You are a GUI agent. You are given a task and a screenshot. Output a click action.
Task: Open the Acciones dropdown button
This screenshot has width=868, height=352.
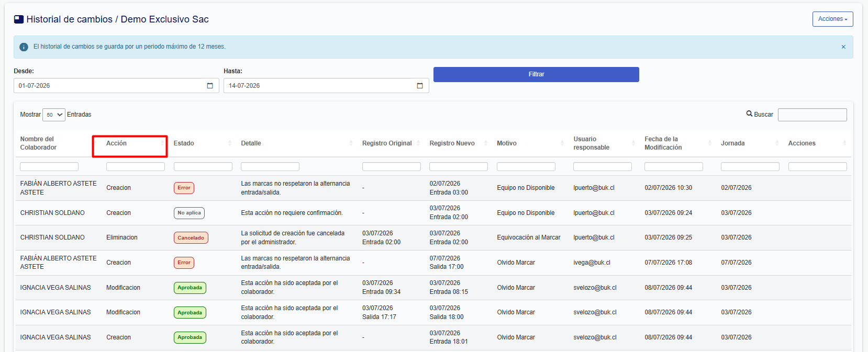(832, 19)
